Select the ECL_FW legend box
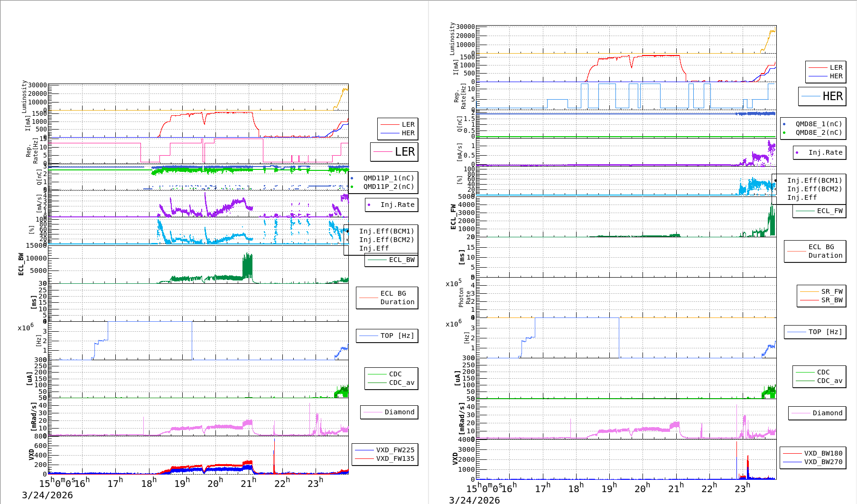This screenshot has width=857, height=504. (x=820, y=211)
